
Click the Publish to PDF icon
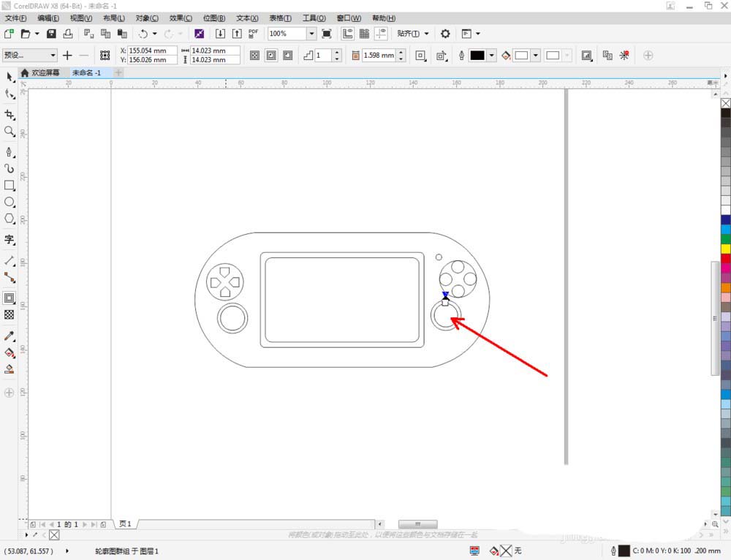pyautogui.click(x=253, y=34)
